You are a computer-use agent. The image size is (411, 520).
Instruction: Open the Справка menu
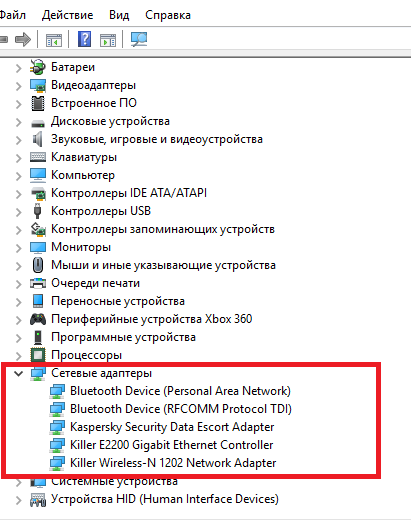pyautogui.click(x=168, y=15)
